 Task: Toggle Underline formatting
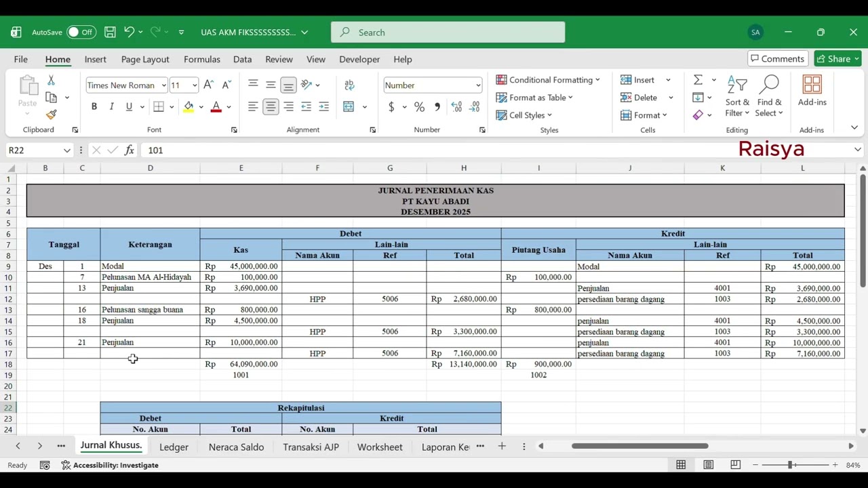click(x=129, y=106)
